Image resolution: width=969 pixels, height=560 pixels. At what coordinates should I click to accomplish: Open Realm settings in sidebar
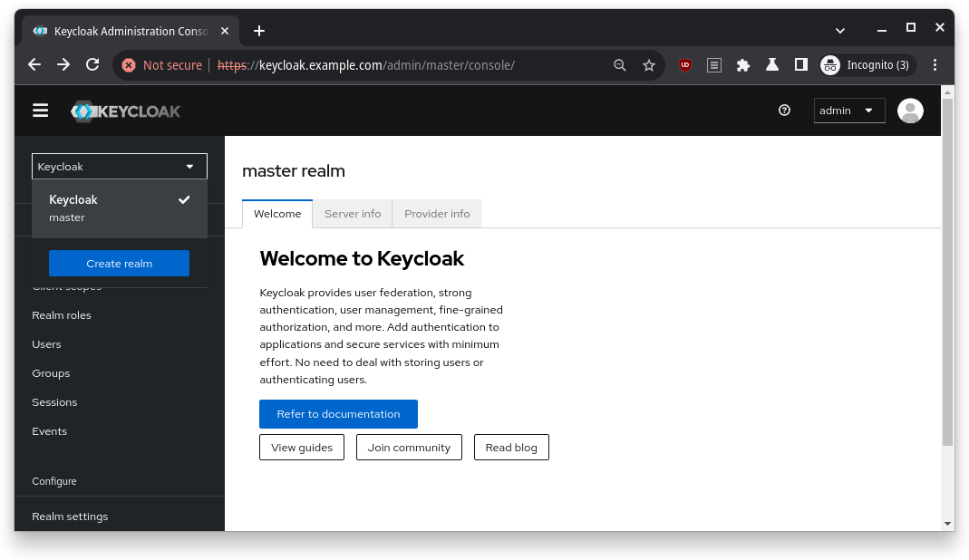[71, 517]
